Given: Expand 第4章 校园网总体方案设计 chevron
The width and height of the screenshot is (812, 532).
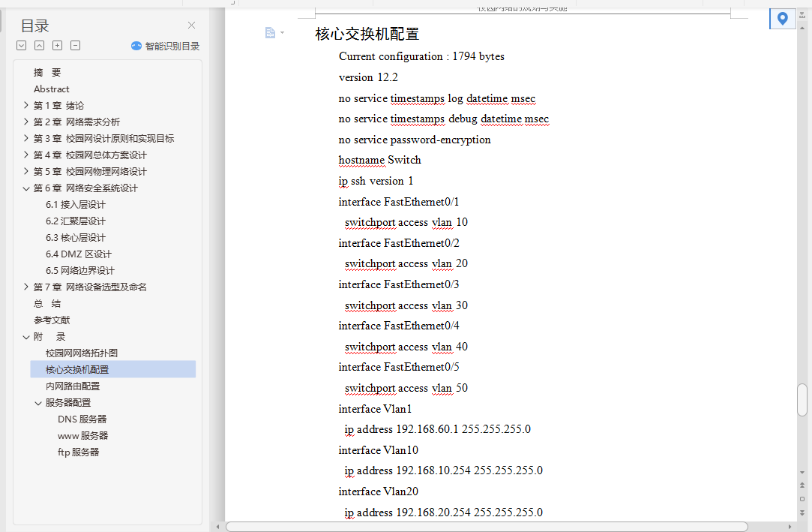Looking at the screenshot, I should pos(26,155).
